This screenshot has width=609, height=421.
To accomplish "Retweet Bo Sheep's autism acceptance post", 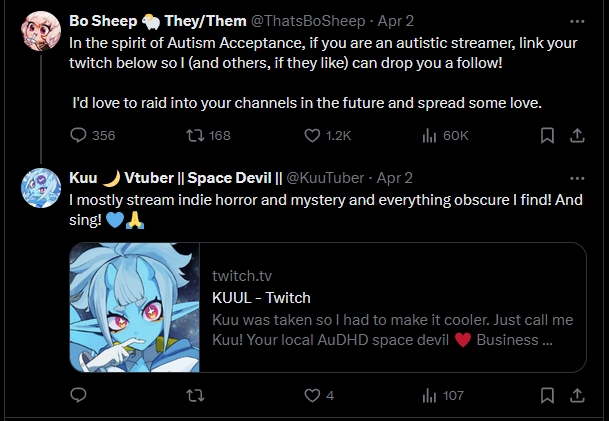I will pos(196,135).
